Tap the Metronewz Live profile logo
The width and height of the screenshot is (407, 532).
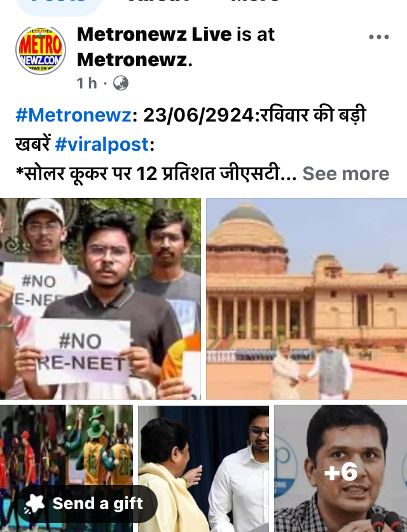coord(41,50)
